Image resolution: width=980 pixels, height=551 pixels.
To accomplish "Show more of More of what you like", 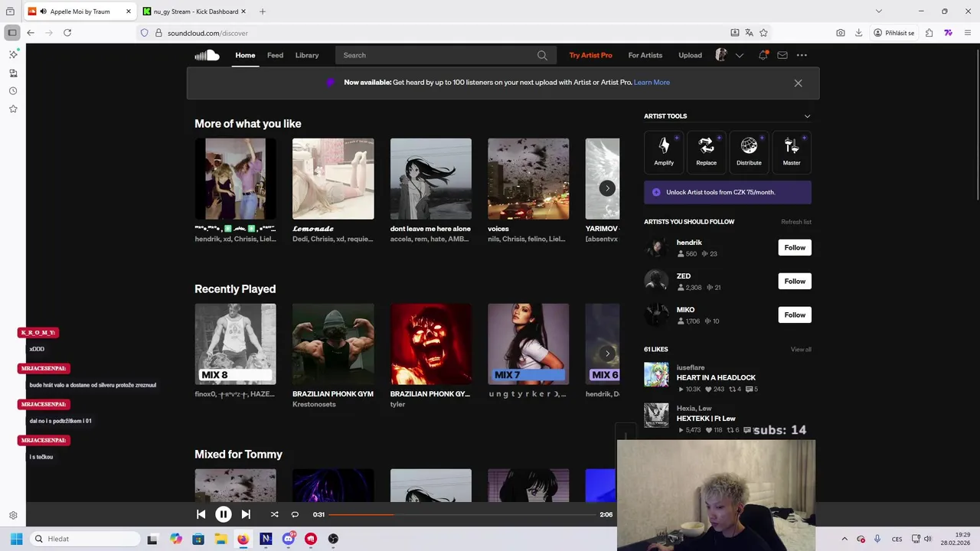I will pyautogui.click(x=607, y=188).
